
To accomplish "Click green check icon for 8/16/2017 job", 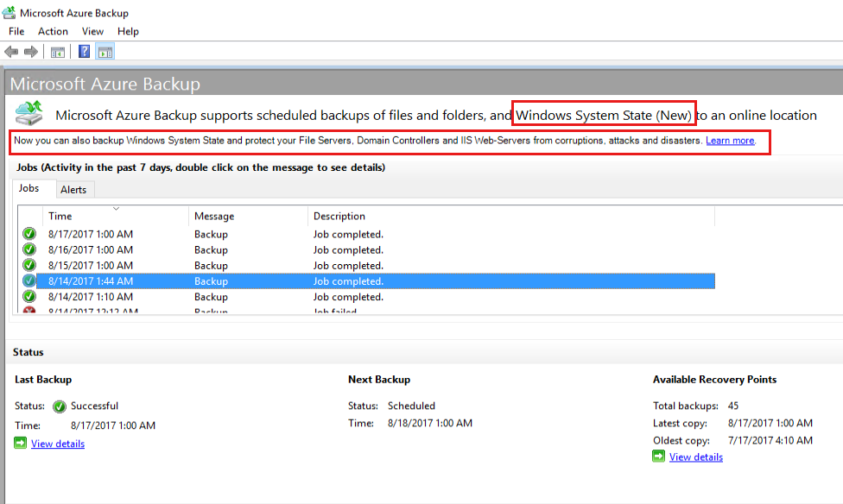I will 29,249.
